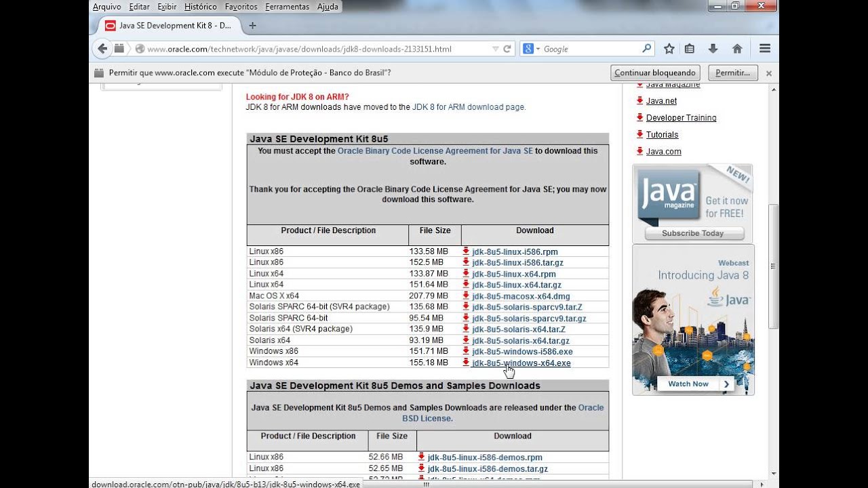Click red arrow icon next to Java.net
Screen dimensions: 868x488
point(639,100)
